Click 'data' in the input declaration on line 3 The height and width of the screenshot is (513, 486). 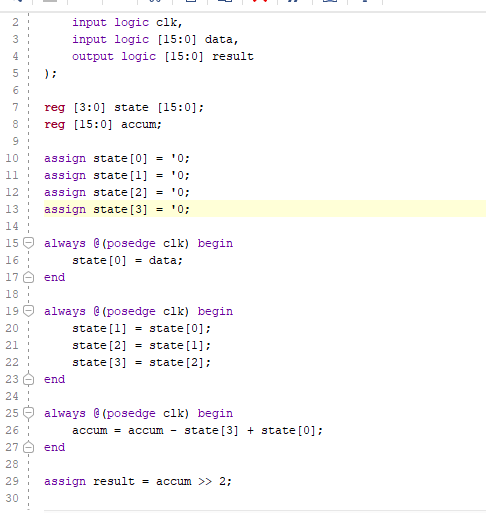[219, 39]
